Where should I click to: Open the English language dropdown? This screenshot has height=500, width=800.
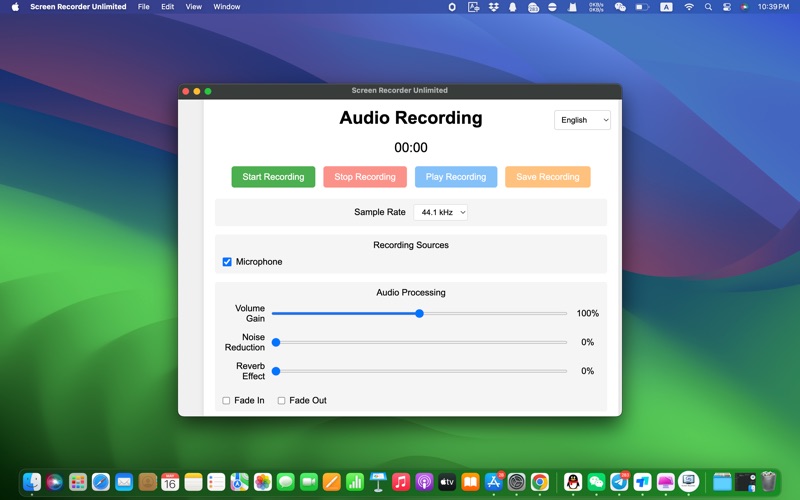(x=582, y=120)
